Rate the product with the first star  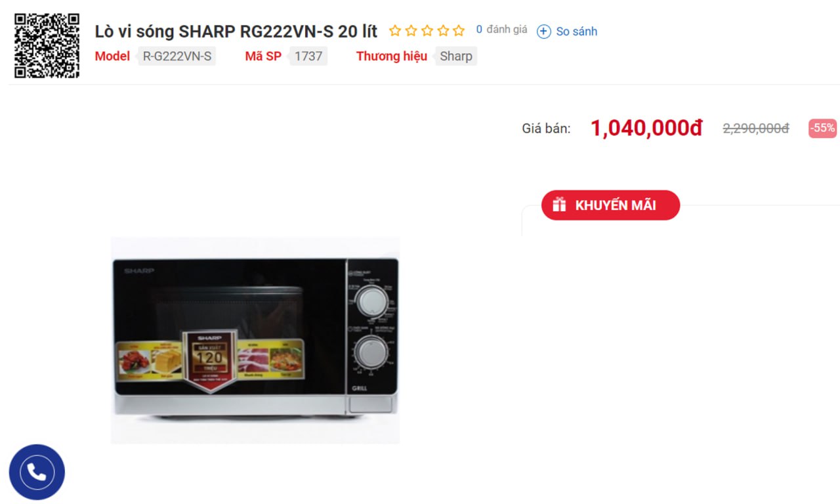click(x=395, y=31)
